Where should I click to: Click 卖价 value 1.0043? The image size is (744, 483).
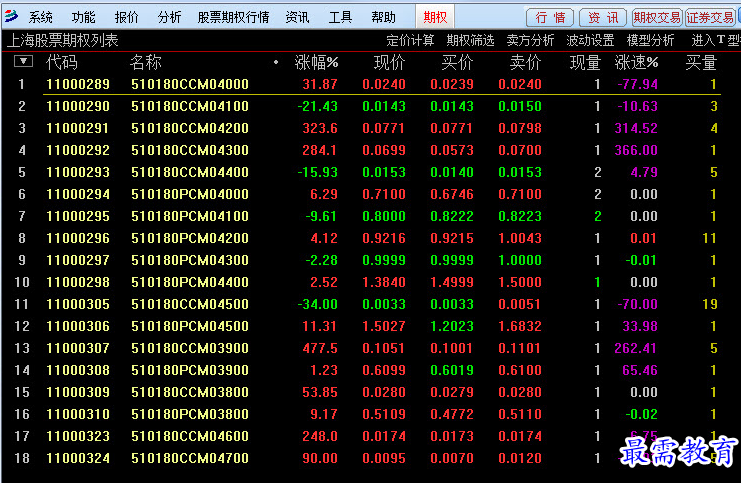point(520,238)
